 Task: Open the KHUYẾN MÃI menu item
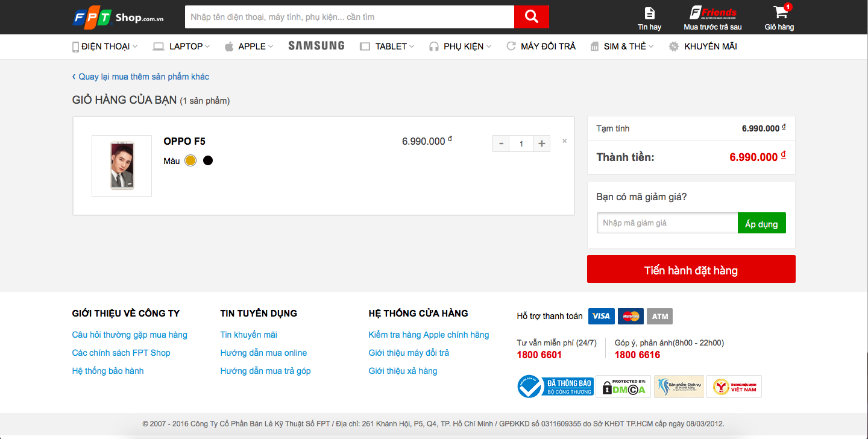[711, 46]
